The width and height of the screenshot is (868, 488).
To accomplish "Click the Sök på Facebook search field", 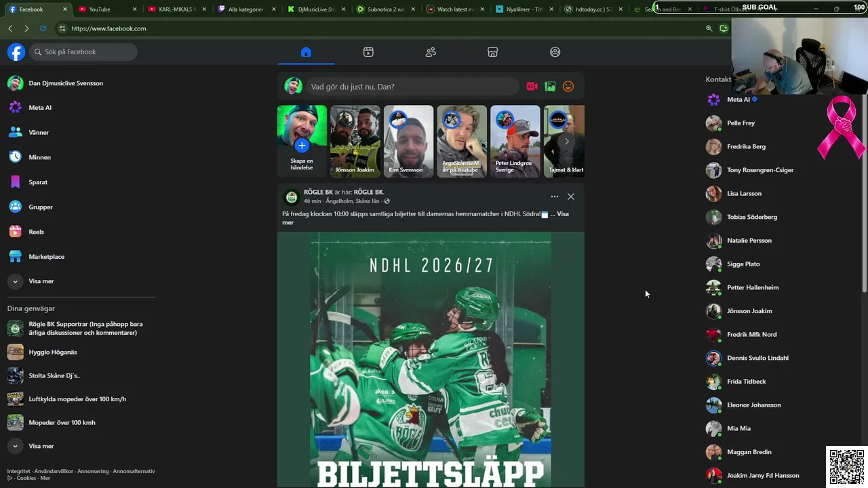I will (x=83, y=52).
